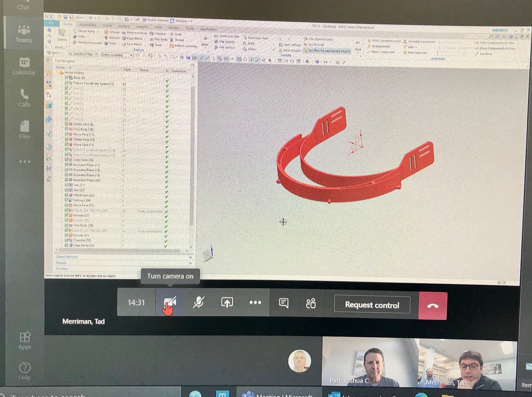Image resolution: width=532 pixels, height=397 pixels.
Task: Show the meeting participants panel
Action: 311,303
